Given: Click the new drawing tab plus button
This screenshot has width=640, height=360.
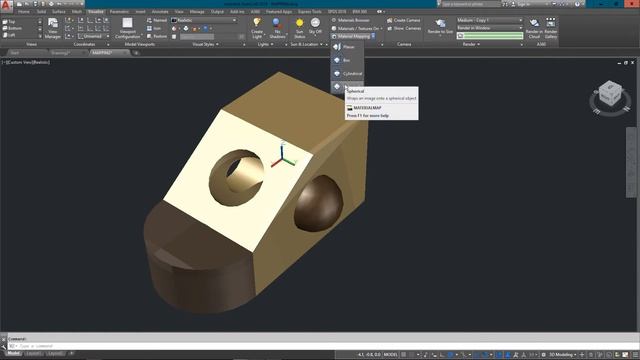Looking at the screenshot, I should point(136,53).
